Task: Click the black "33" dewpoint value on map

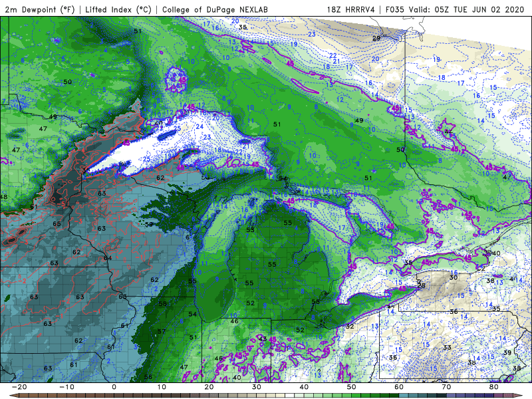Action: 447,347
